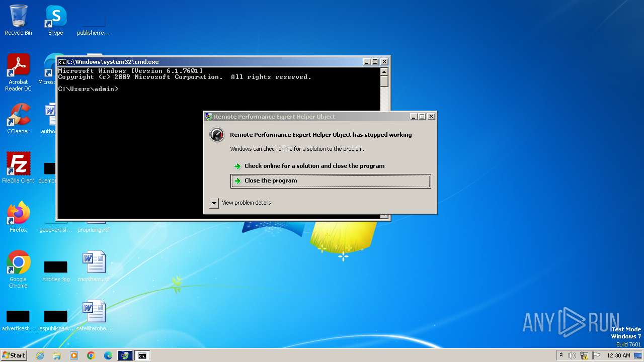Open the Start menu
The width and height of the screenshot is (644, 362).
tap(14, 355)
